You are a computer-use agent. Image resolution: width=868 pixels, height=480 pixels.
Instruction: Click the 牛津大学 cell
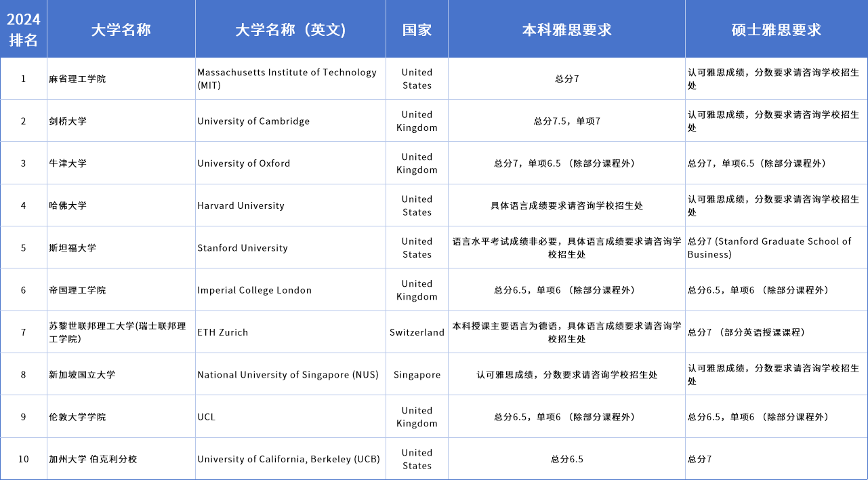click(121, 163)
